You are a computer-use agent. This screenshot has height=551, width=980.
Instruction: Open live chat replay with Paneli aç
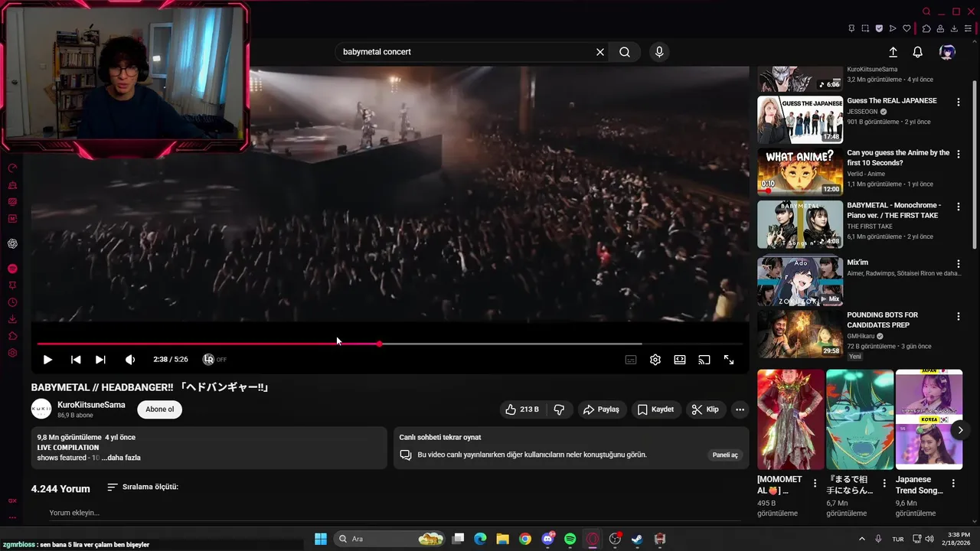tap(725, 455)
